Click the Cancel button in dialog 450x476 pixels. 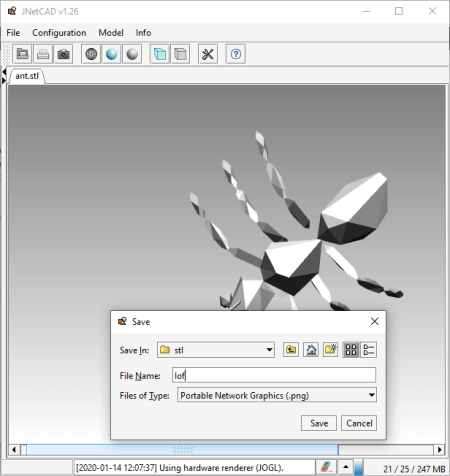359,423
